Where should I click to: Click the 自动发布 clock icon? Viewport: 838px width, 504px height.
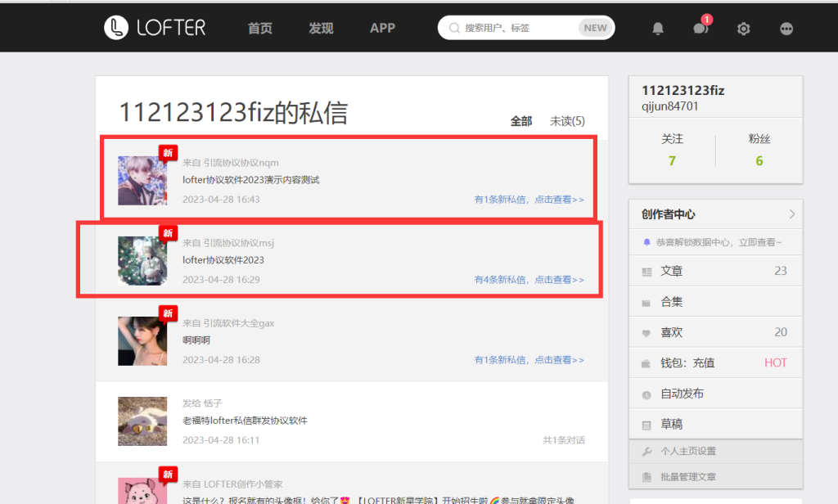pos(647,394)
